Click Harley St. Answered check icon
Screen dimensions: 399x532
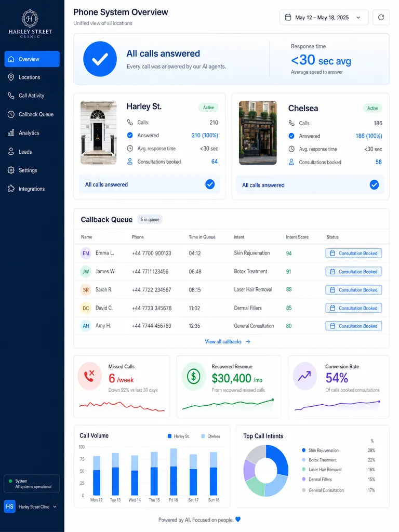(130, 136)
